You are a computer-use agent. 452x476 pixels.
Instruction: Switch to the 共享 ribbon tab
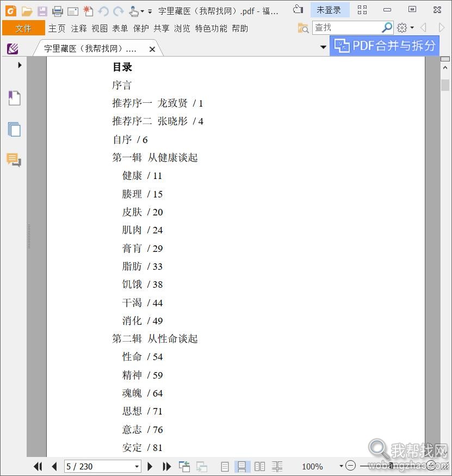(162, 28)
